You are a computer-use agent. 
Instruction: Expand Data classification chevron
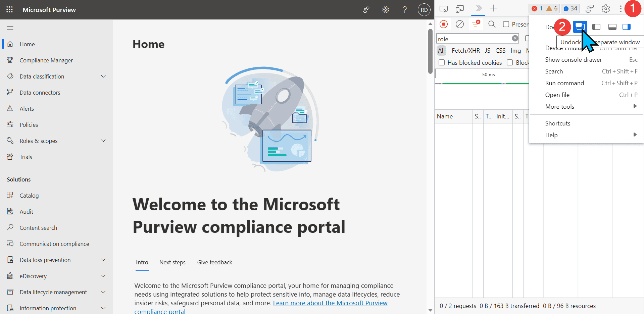point(103,76)
